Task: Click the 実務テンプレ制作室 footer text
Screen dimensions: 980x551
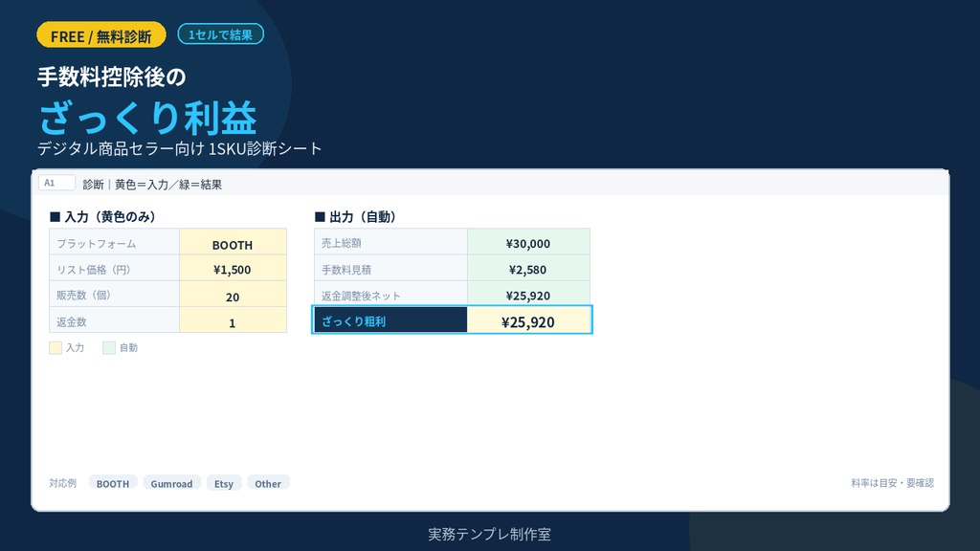Action: [489, 534]
